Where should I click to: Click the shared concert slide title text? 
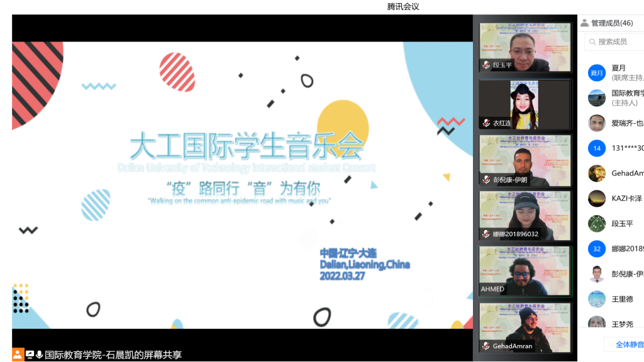247,146
